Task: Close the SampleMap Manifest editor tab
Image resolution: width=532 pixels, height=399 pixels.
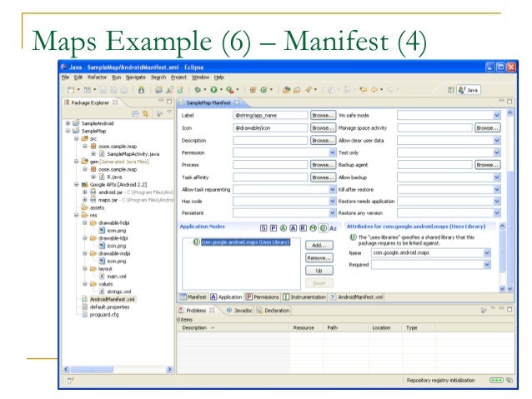Action: pyautogui.click(x=237, y=102)
